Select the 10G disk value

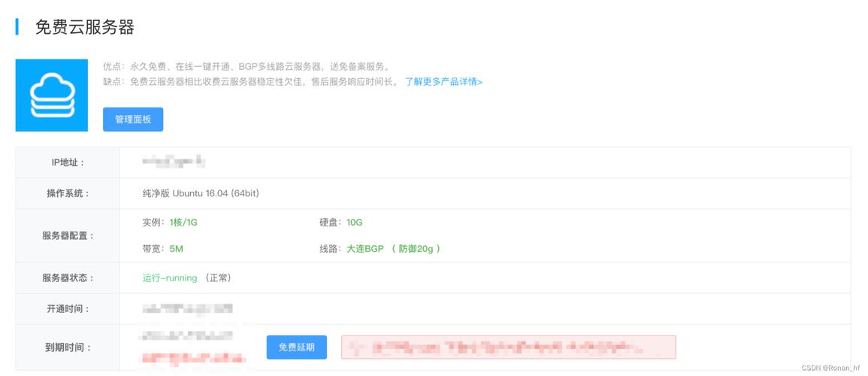[354, 223]
